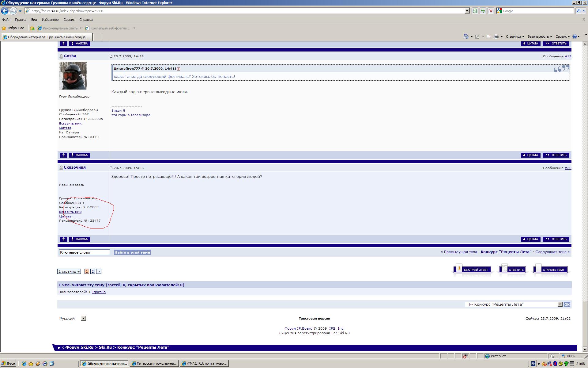Click ОТВЕТИТЬ button under Gosha's post
Screen dimensions: 588x368
(556, 155)
